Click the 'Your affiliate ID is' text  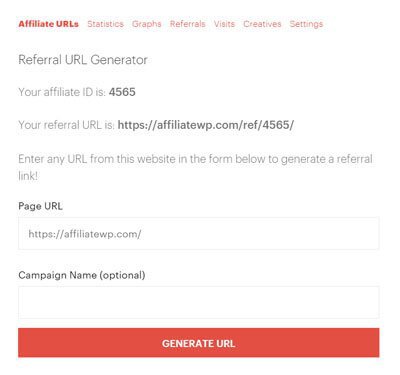point(62,92)
